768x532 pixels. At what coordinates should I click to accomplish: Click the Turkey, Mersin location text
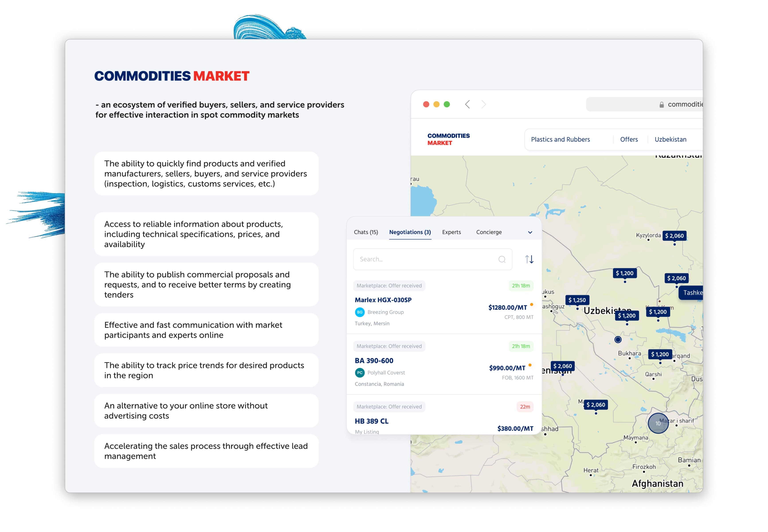[372, 324]
